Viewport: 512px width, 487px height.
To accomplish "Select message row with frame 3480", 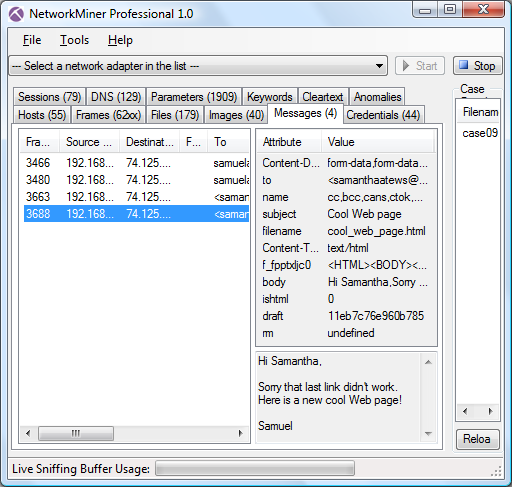I will click(137, 180).
